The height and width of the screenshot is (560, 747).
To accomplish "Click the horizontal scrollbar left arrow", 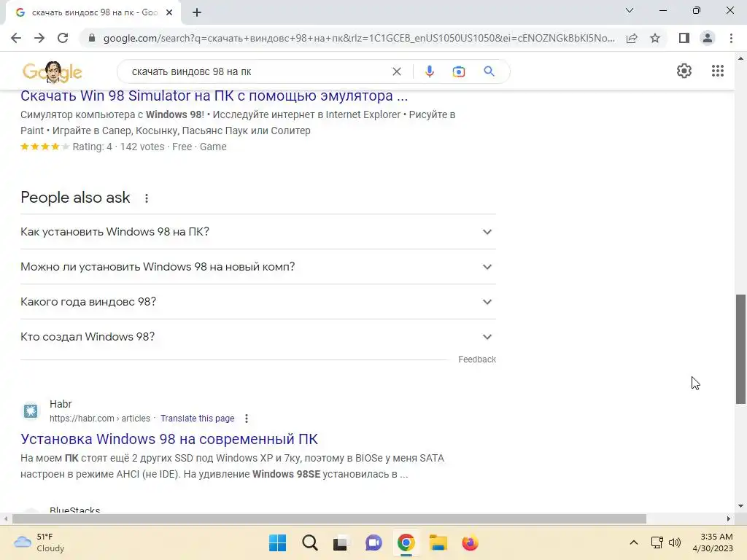I will click(6, 518).
